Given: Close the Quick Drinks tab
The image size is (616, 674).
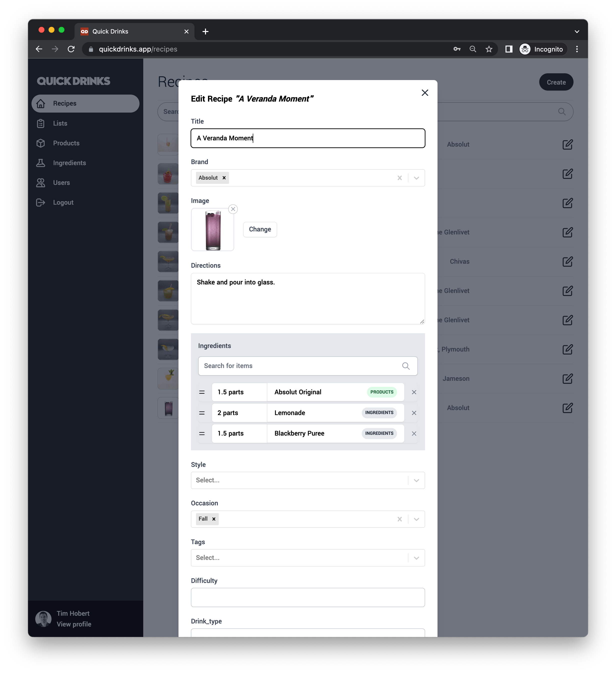Looking at the screenshot, I should (x=186, y=32).
